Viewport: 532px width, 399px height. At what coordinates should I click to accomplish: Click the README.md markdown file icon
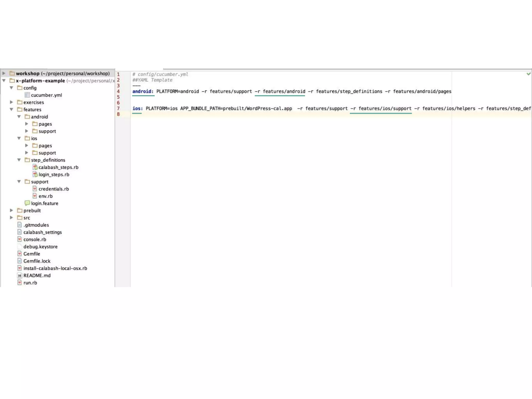point(19,275)
